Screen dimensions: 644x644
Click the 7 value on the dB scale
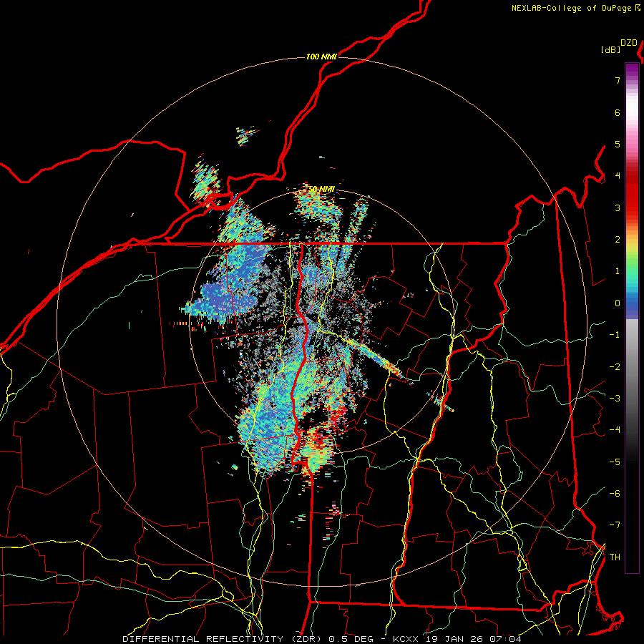[x=618, y=80]
